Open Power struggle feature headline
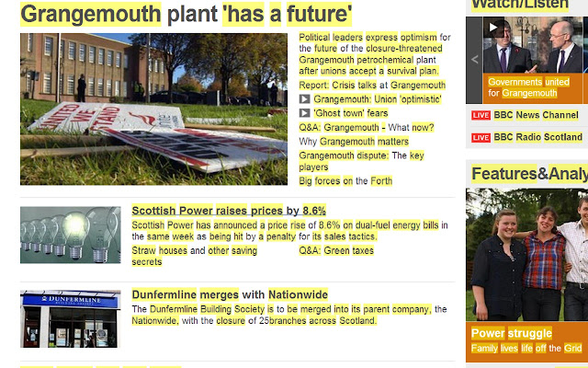This screenshot has height=368, width=588. click(x=512, y=333)
